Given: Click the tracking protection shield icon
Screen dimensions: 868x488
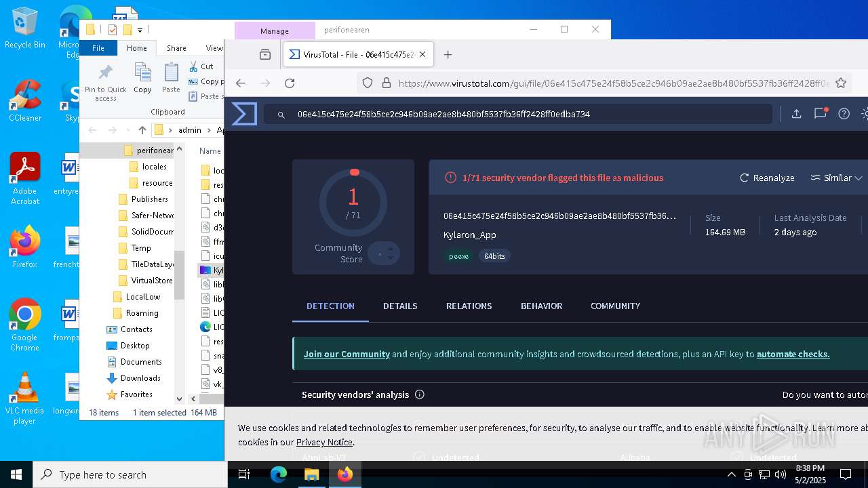Looking at the screenshot, I should 368,83.
